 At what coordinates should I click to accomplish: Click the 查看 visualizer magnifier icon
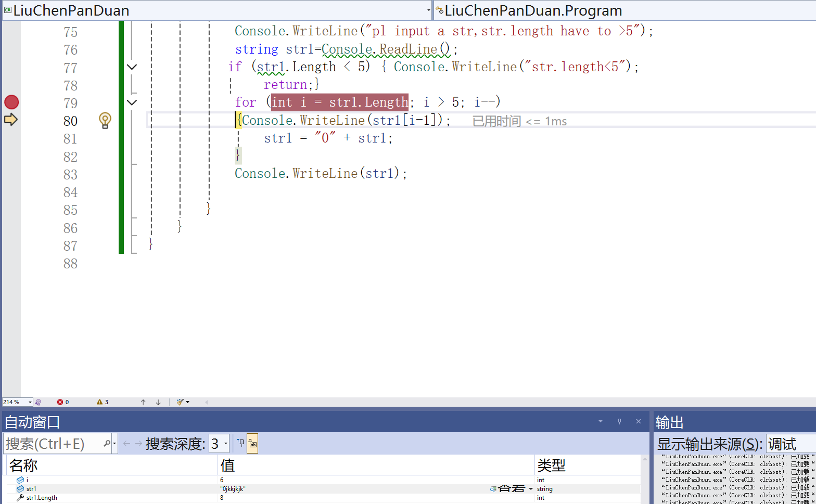click(493, 489)
